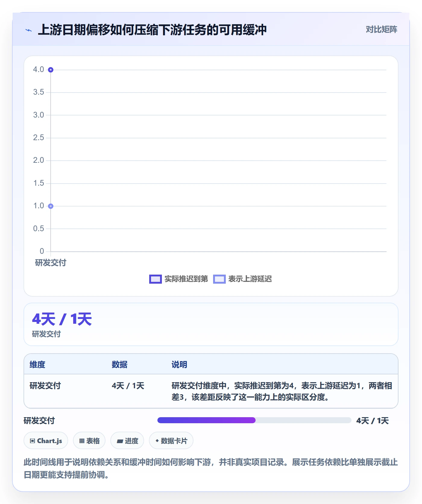The height and width of the screenshot is (504, 422).
Task: Click the table description starting 研发交付维度中
Action: [x=282, y=391]
